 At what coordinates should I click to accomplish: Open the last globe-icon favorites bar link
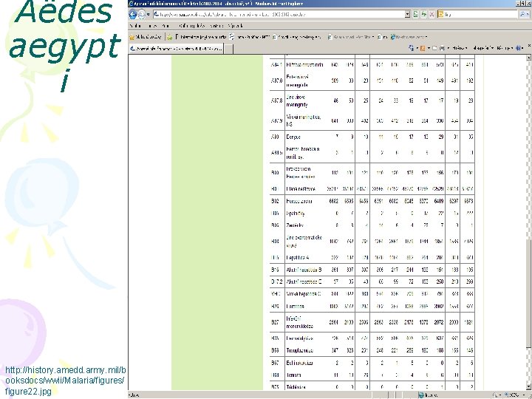click(x=409, y=37)
